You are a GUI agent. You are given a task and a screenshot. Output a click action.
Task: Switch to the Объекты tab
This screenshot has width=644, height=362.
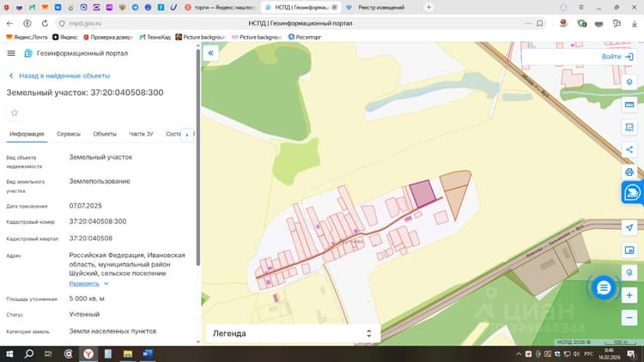(105, 134)
